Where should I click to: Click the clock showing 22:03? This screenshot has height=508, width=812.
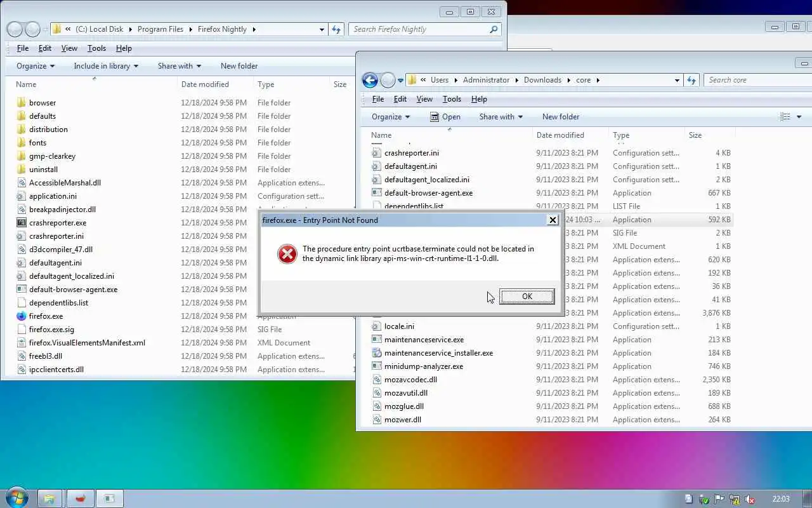click(781, 499)
